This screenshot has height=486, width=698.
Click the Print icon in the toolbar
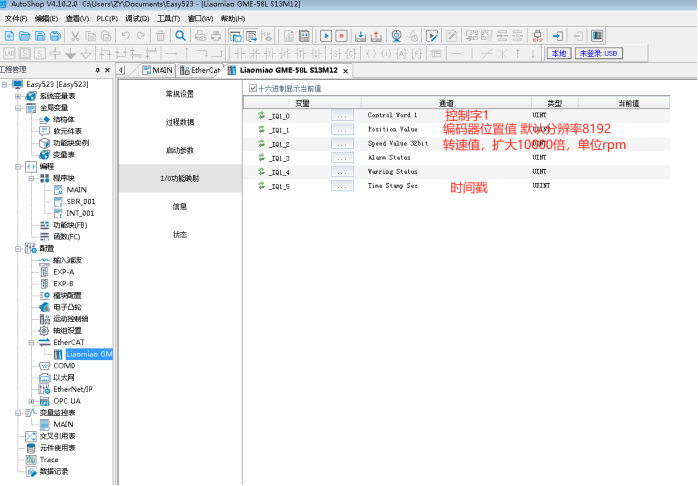coord(216,36)
